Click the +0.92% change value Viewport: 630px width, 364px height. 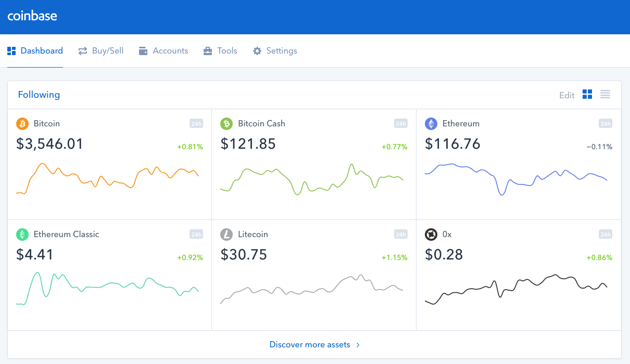190,257
